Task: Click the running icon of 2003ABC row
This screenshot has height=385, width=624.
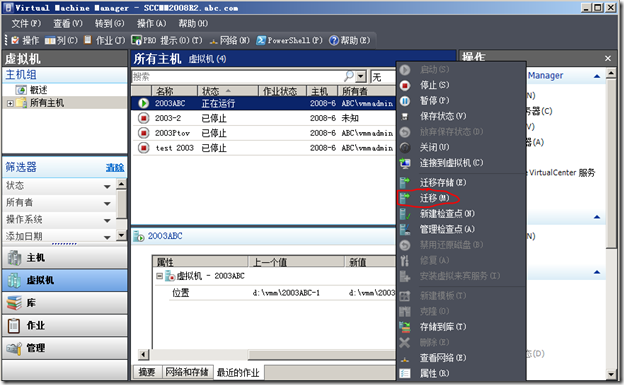Action: click(143, 104)
